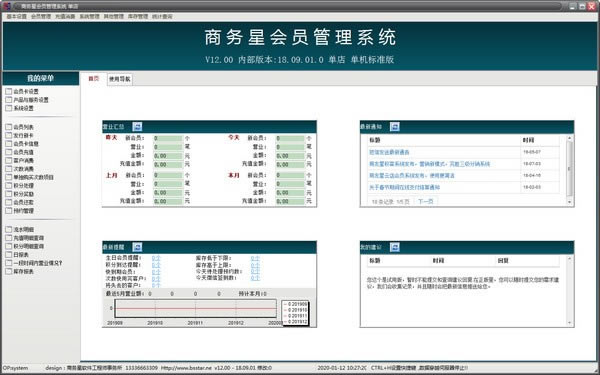Open the 库存管理 menu

pos(138,16)
